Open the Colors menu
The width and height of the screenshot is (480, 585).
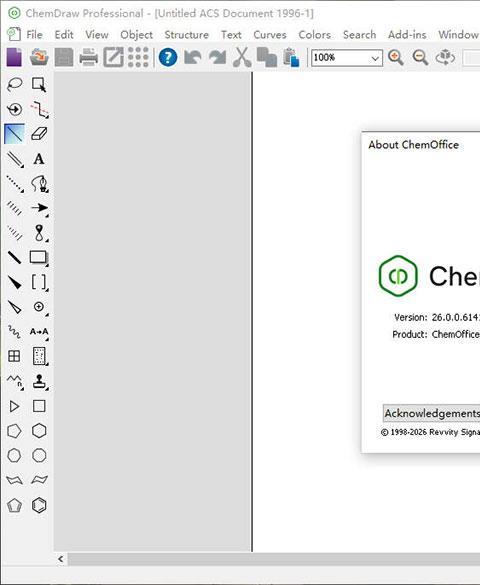(x=314, y=35)
